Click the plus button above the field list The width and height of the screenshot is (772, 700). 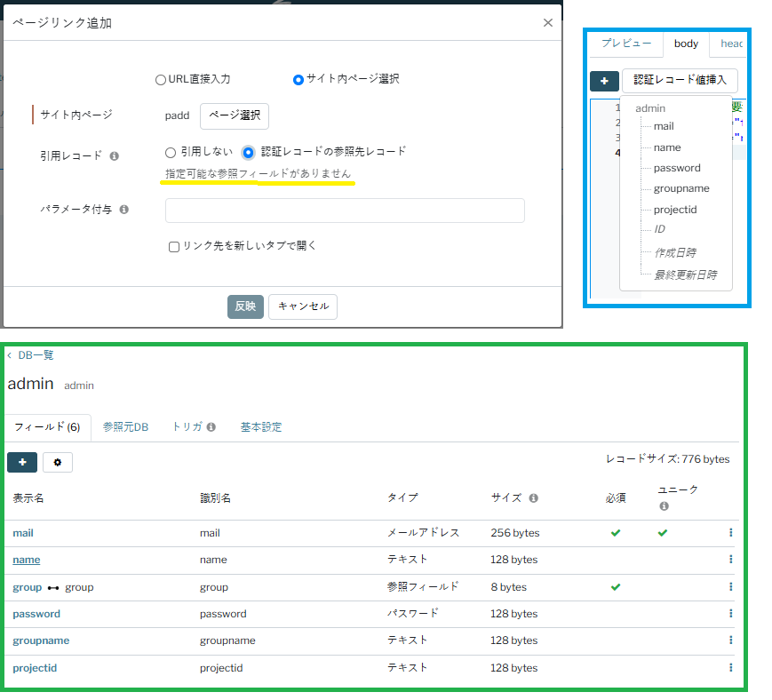coord(22,462)
